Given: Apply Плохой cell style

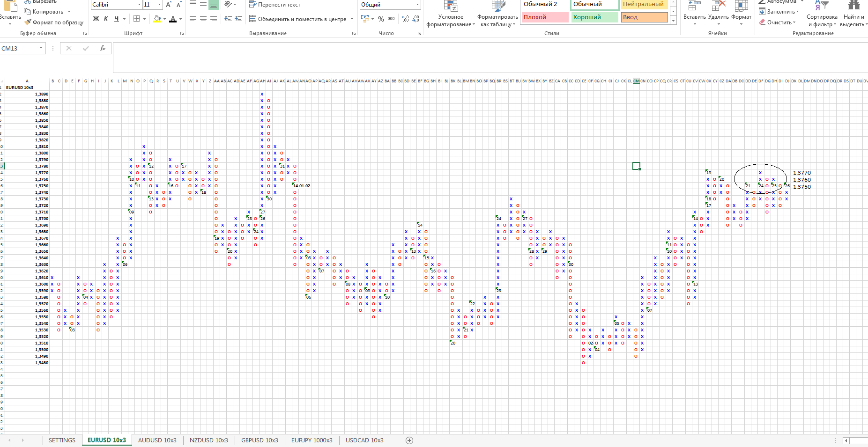Looking at the screenshot, I should (x=545, y=17).
